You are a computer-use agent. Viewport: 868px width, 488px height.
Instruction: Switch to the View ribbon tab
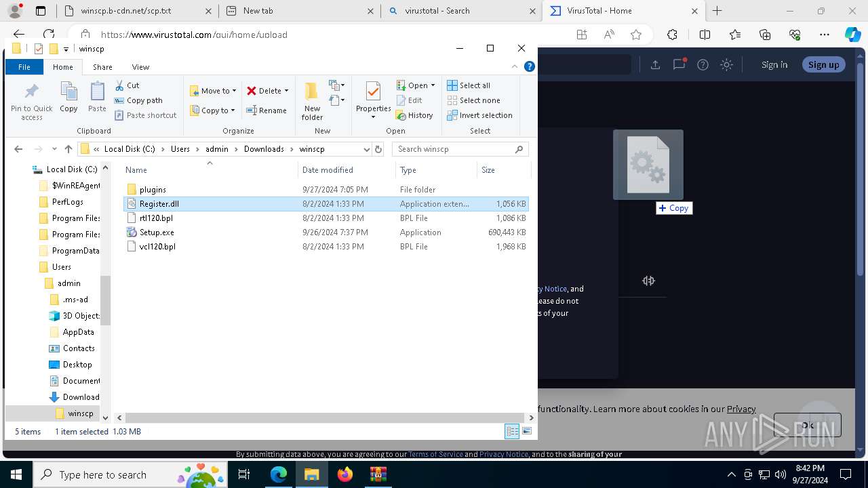(x=140, y=67)
